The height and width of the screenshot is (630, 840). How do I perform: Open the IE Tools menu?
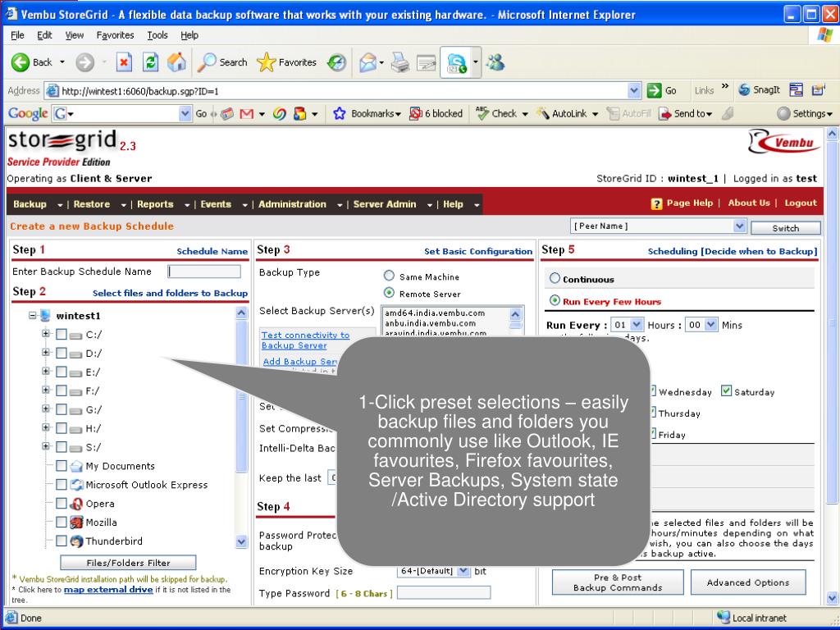click(157, 35)
